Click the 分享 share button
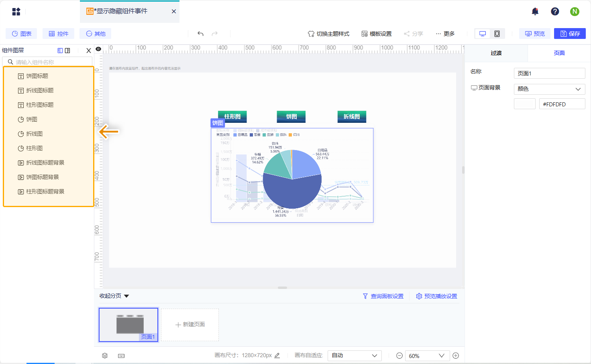Screen dimensions: 591x364 414,34
